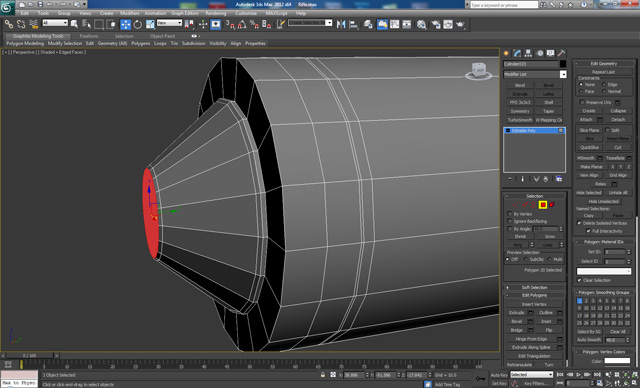
Task: Open the reference coordinate system View dropdown
Action: pos(169,23)
